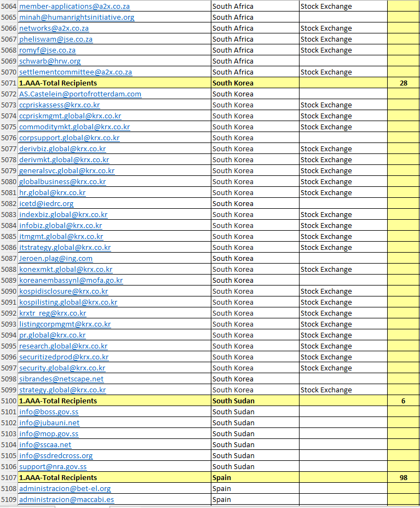Open infobiz.global@krx.co.kr link

[61, 226]
